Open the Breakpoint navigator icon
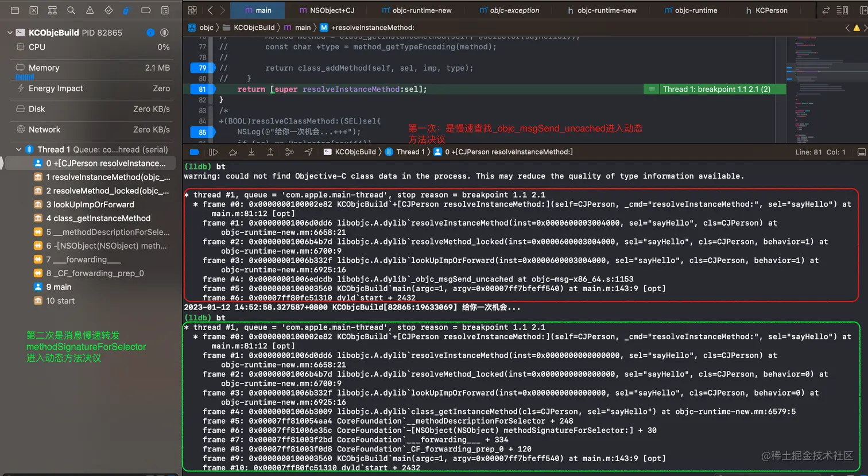The height and width of the screenshot is (476, 868). point(146,10)
